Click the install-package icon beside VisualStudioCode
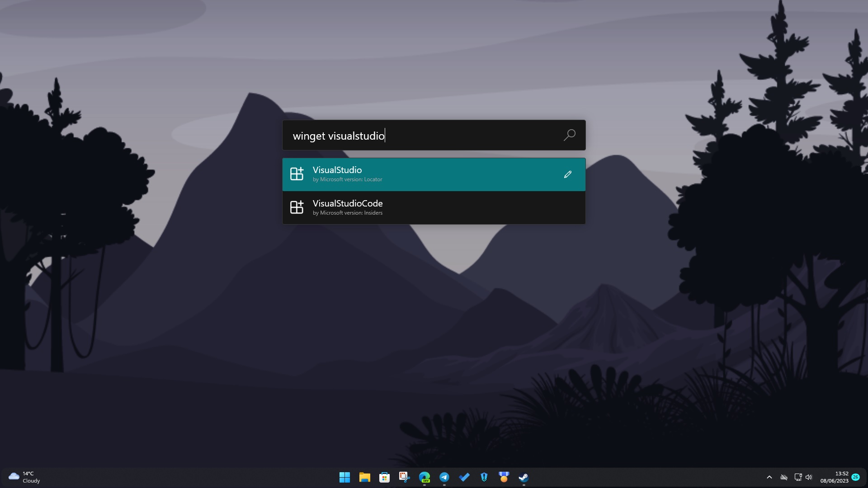 (x=297, y=207)
